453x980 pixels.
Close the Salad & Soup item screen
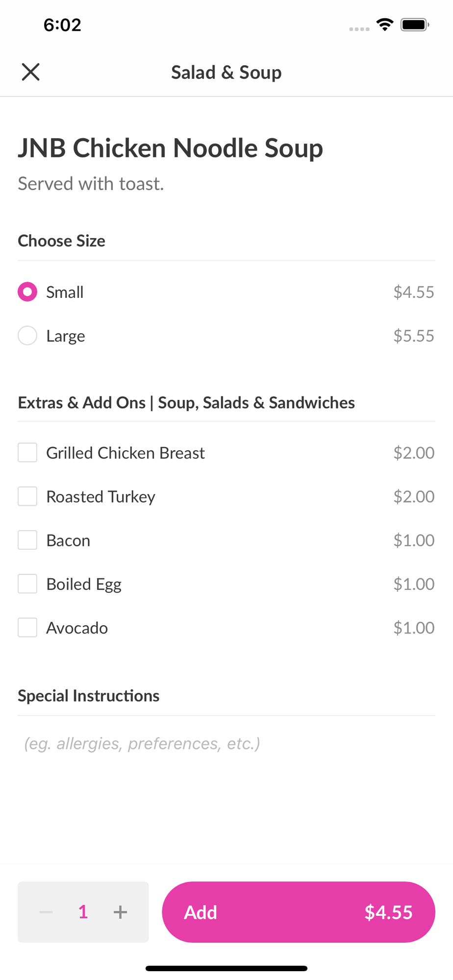coord(30,72)
